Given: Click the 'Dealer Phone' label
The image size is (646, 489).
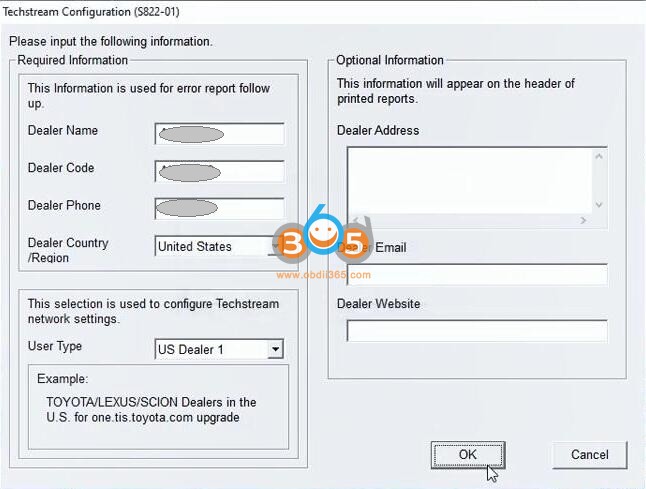Looking at the screenshot, I should [64, 206].
